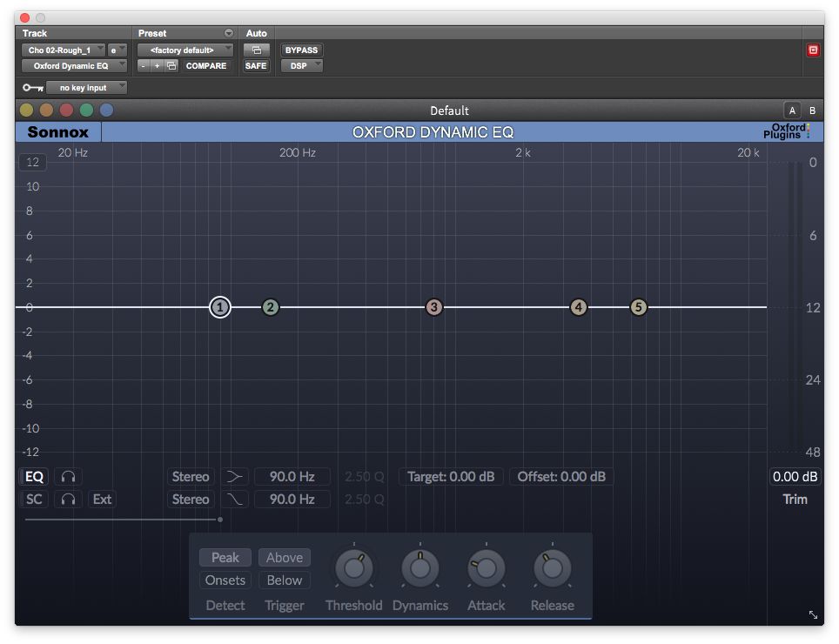
Task: Click the Default preset name
Action: 449,111
